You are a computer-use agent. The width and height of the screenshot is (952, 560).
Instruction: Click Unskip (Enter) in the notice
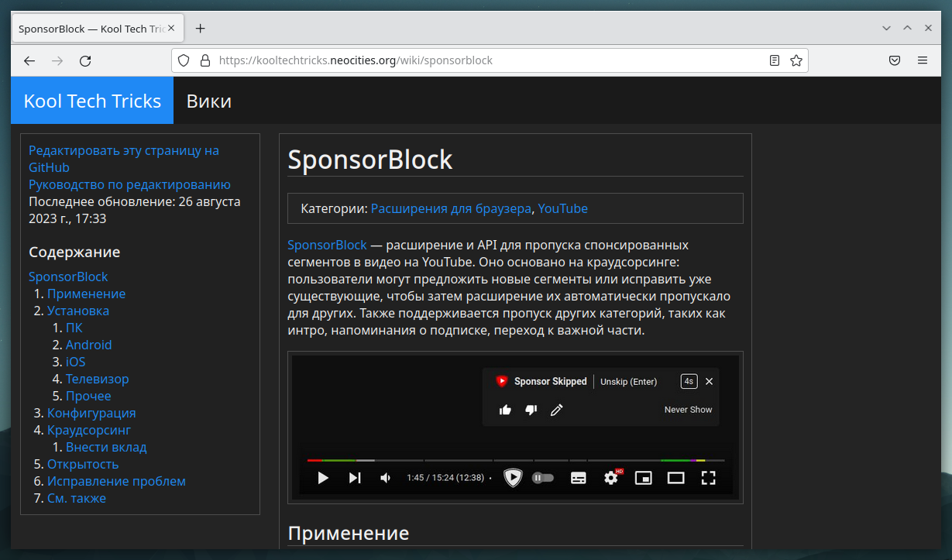click(628, 381)
